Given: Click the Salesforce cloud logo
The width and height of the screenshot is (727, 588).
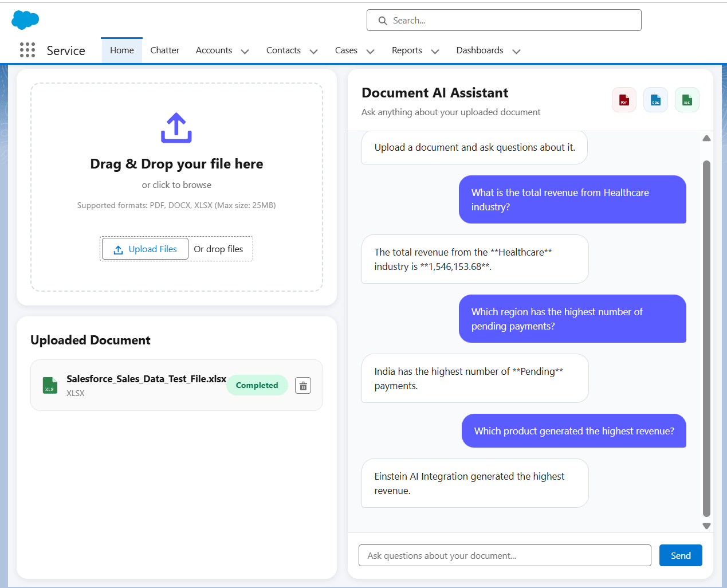Looking at the screenshot, I should pyautogui.click(x=25, y=19).
